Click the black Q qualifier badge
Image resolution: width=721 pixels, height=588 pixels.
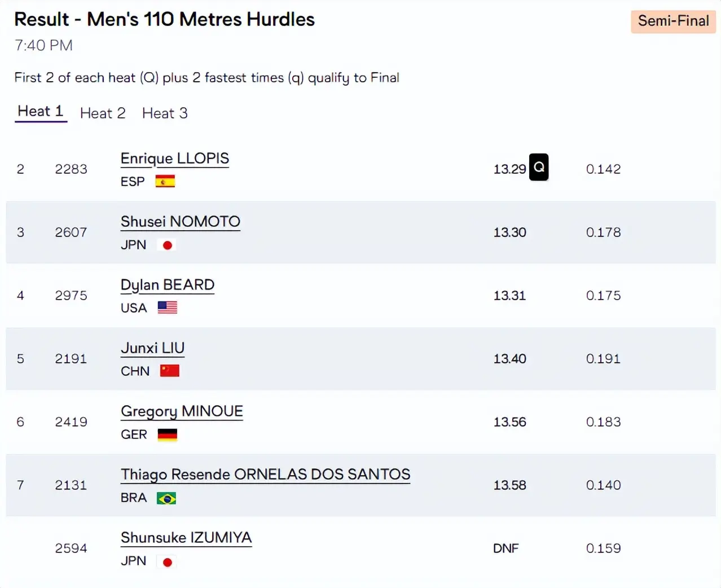click(x=538, y=167)
